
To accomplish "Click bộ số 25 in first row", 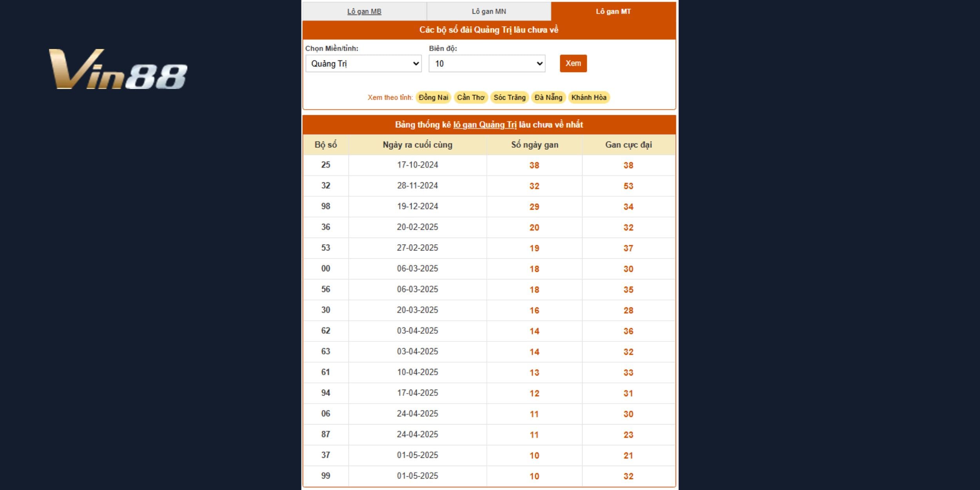I will click(x=326, y=165).
